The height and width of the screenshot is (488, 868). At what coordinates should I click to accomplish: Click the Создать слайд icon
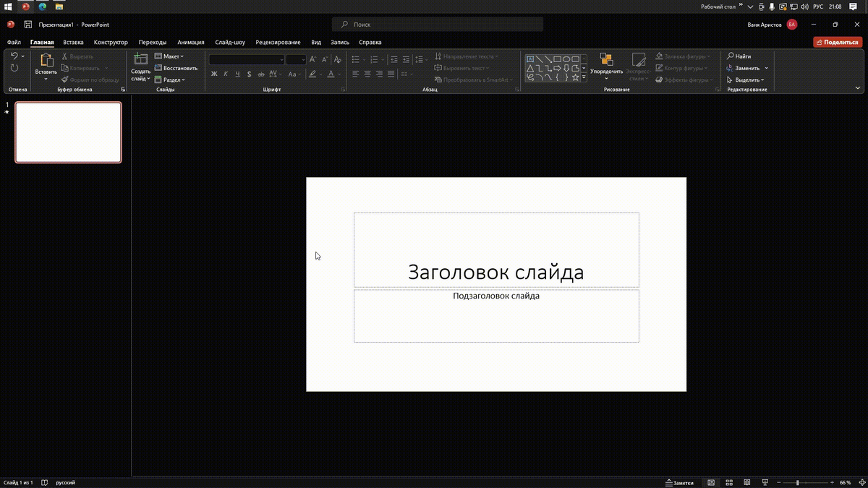click(x=141, y=59)
